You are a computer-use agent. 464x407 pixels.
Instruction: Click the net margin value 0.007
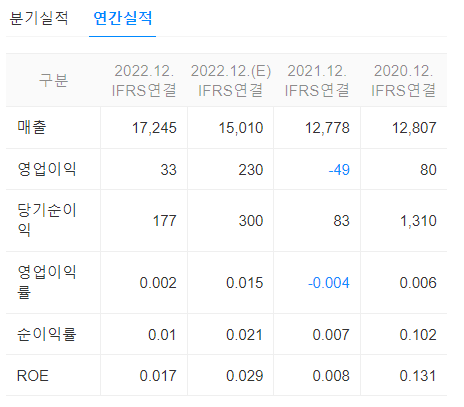tap(331, 335)
